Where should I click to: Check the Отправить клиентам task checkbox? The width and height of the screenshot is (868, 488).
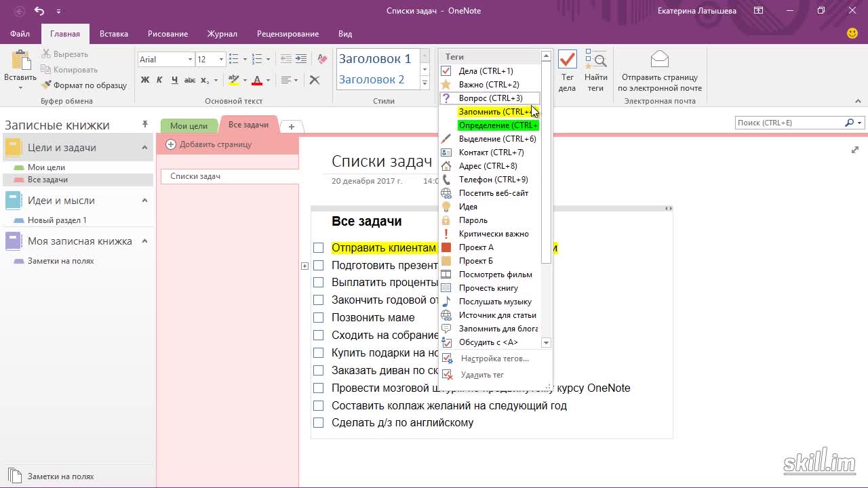[318, 248]
